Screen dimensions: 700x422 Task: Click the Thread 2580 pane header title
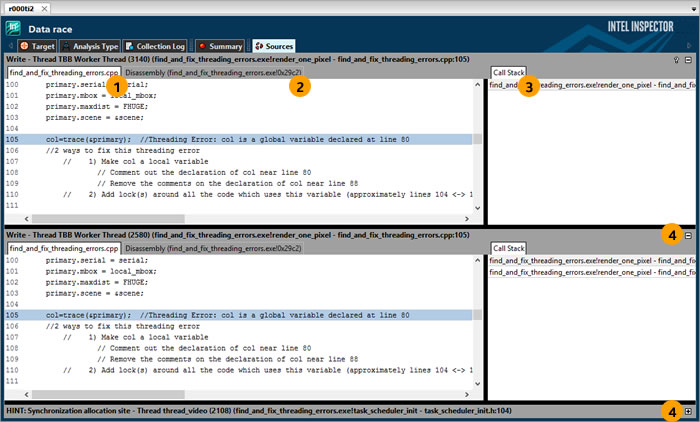(x=238, y=235)
